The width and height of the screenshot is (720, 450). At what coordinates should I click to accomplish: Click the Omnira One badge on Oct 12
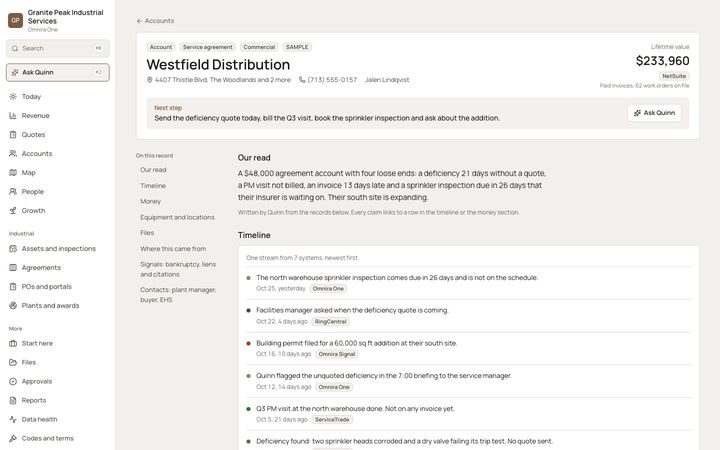pos(334,387)
